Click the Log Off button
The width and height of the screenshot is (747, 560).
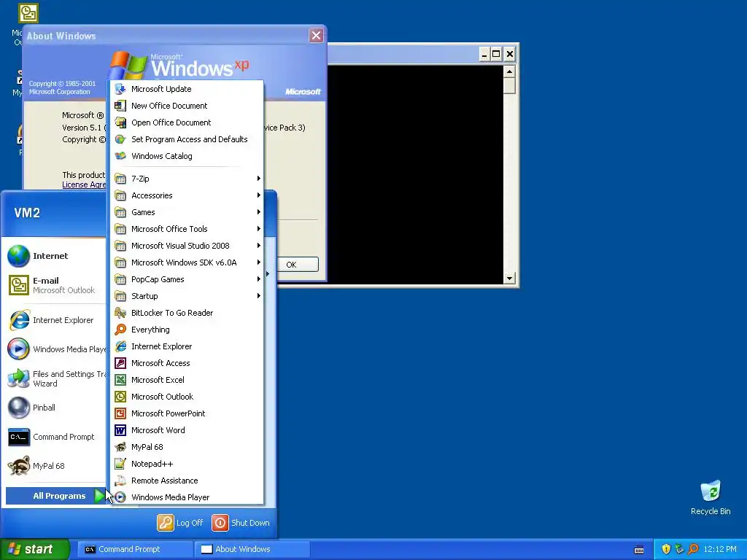pyautogui.click(x=180, y=522)
